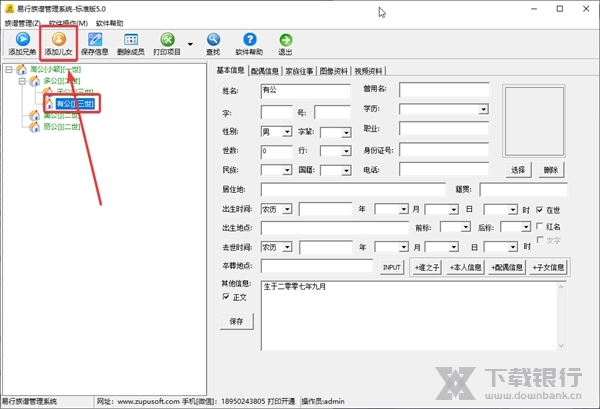600x409 pixels.
Task: Open the 民族 dropdown
Action: tap(287, 170)
